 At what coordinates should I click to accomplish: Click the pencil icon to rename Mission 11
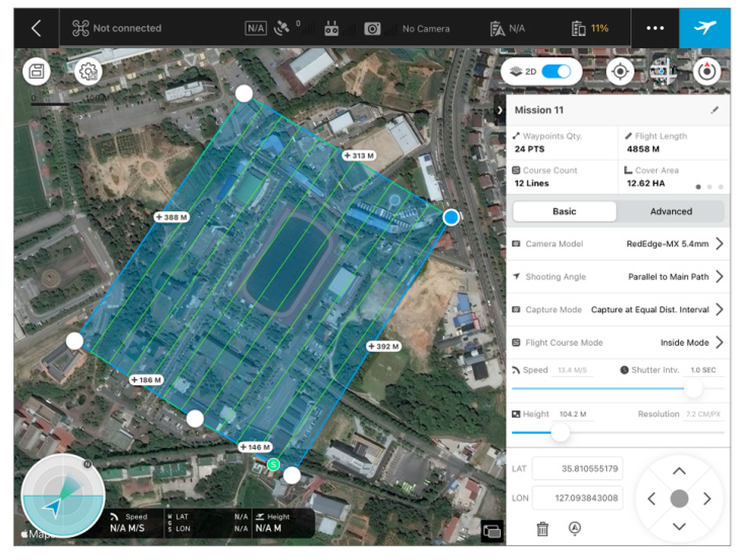[x=714, y=110]
